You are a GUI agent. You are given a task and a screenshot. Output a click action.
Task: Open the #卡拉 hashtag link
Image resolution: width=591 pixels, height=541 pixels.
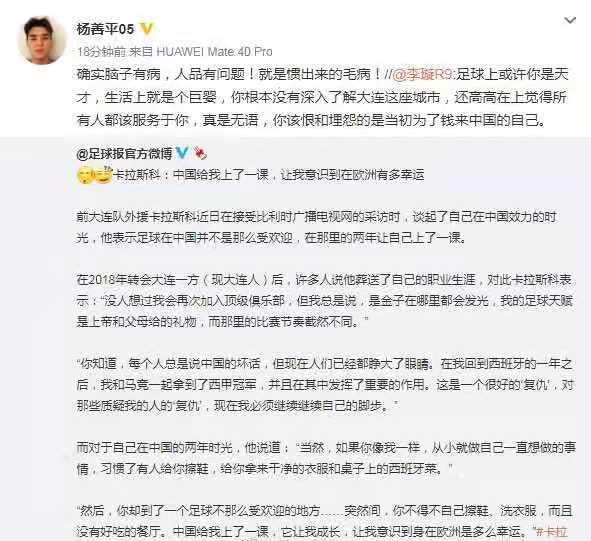pos(551,532)
